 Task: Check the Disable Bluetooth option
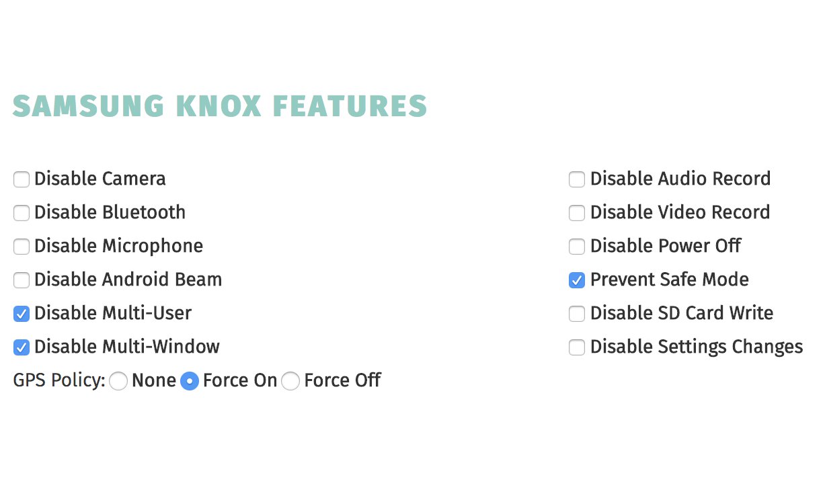click(22, 213)
